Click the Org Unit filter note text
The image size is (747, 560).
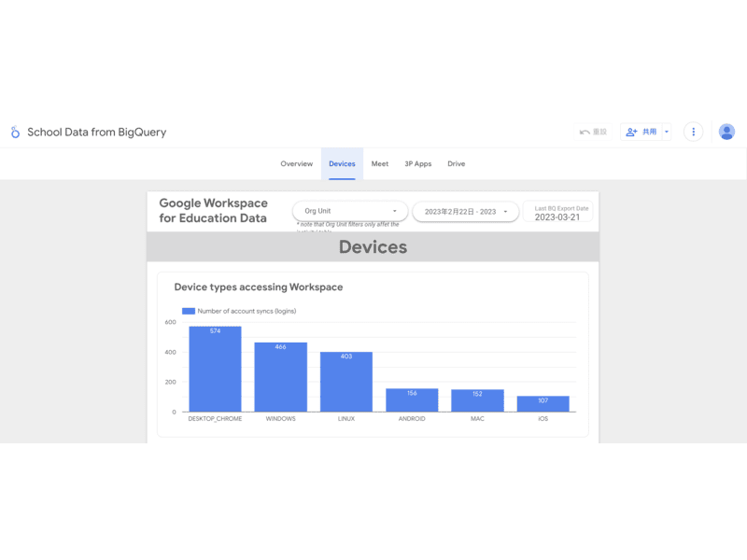(x=348, y=227)
